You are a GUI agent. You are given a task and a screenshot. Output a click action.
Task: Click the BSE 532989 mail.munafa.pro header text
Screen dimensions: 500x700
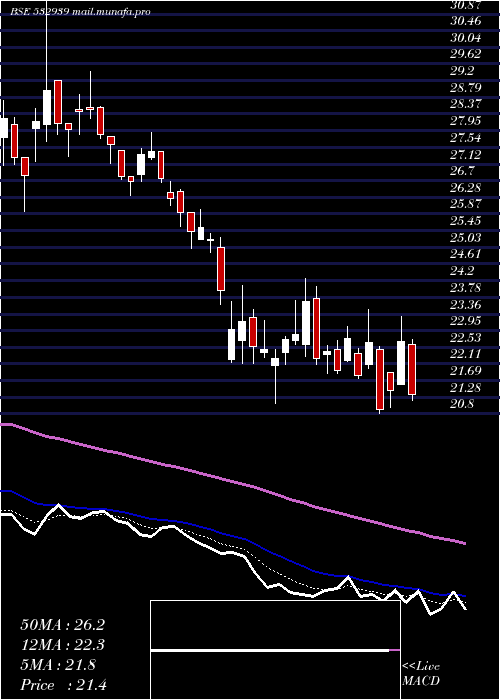[x=80, y=12]
